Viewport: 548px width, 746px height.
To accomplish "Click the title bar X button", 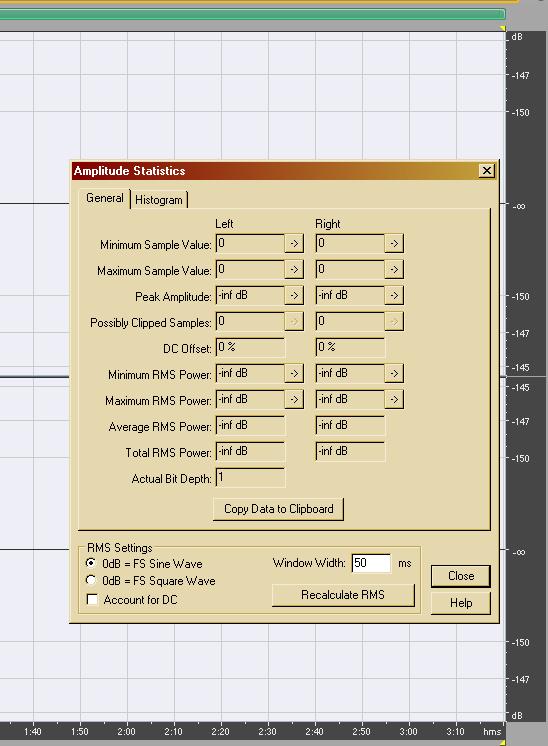I will 487,171.
